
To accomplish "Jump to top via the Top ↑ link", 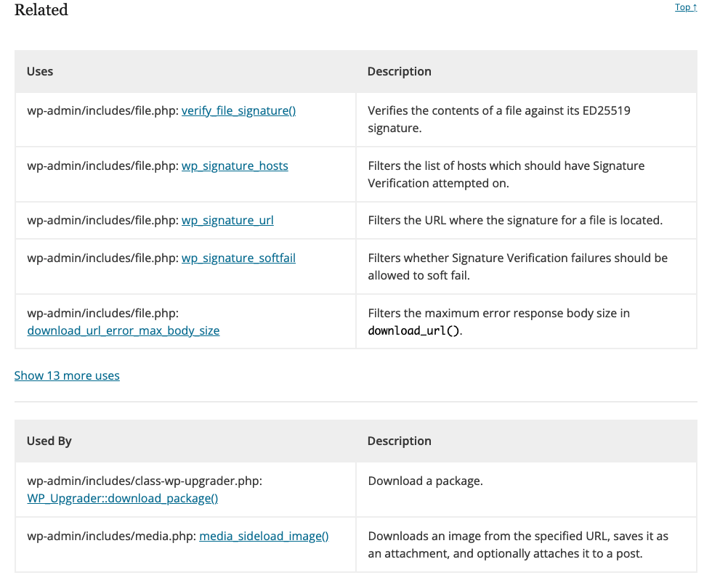I will coord(685,7).
